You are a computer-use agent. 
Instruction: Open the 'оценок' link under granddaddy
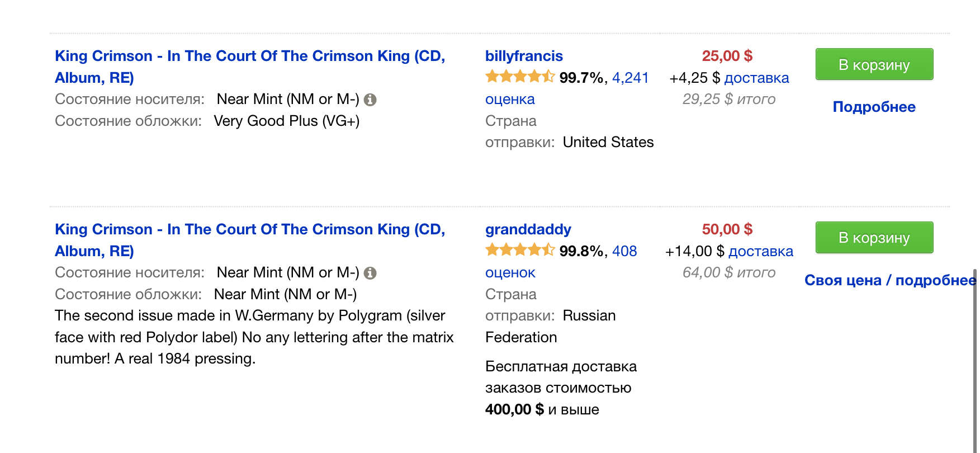[510, 273]
